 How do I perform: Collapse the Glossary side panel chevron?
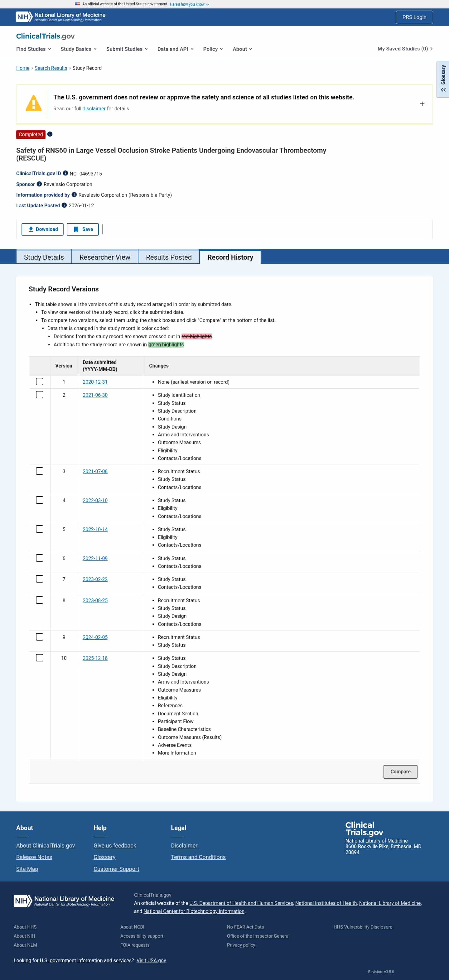pyautogui.click(x=443, y=90)
